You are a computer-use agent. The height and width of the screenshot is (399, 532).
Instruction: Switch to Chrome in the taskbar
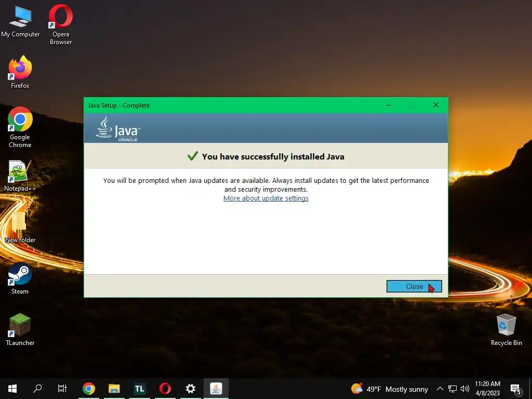88,389
